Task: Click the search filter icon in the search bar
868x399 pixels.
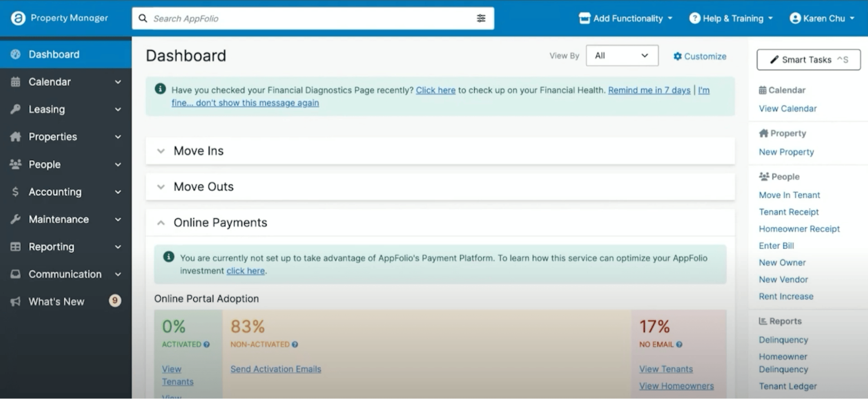Action: coord(481,18)
